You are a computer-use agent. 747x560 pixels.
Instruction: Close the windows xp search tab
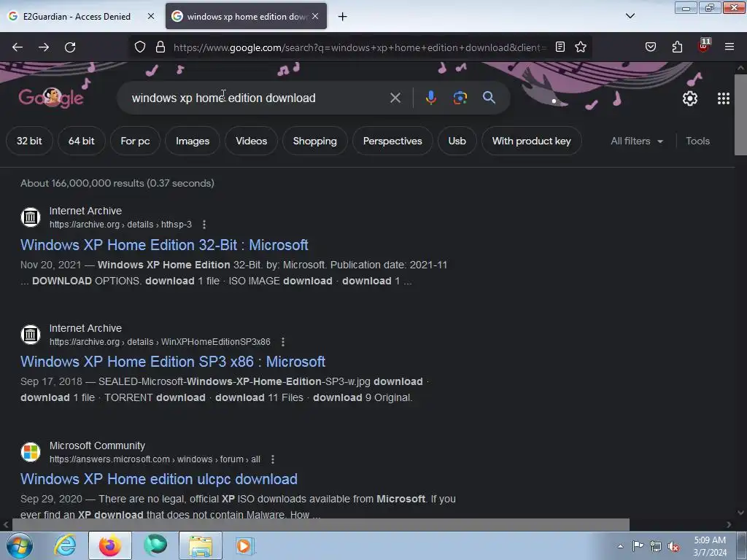click(x=315, y=16)
